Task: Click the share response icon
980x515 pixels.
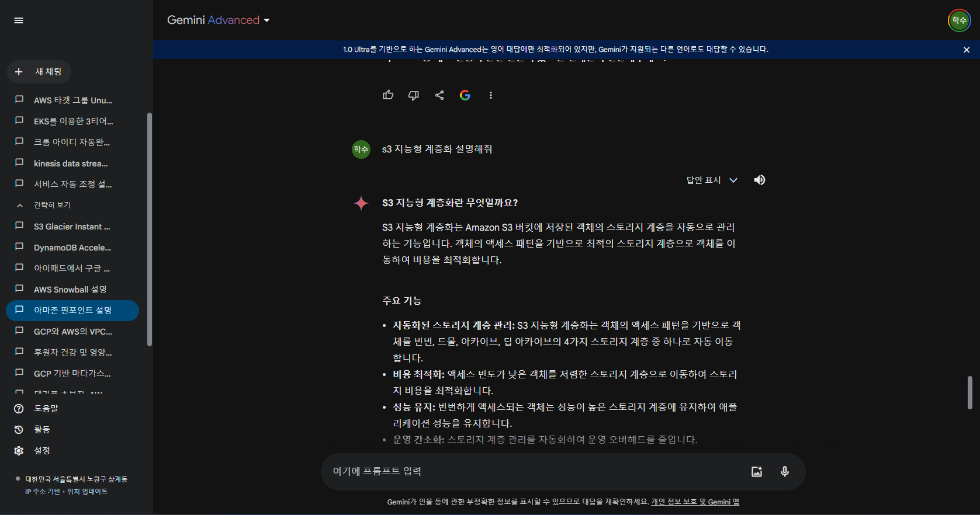Action: click(439, 95)
